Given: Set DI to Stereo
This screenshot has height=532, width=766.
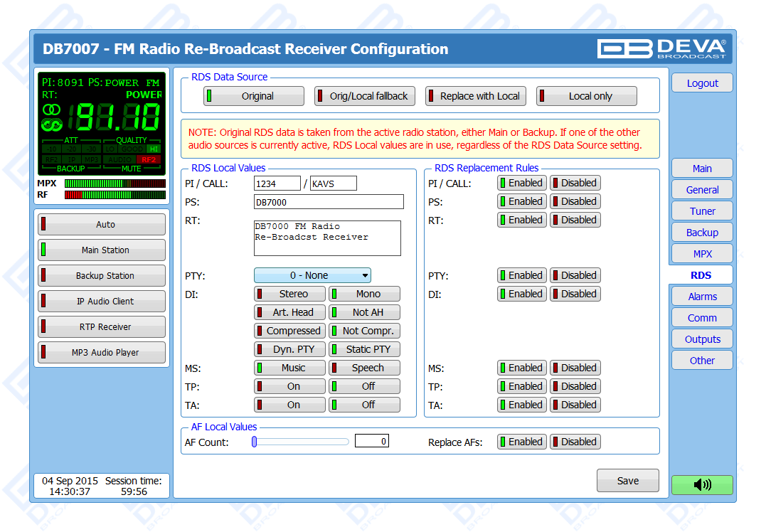Looking at the screenshot, I should pos(290,294).
